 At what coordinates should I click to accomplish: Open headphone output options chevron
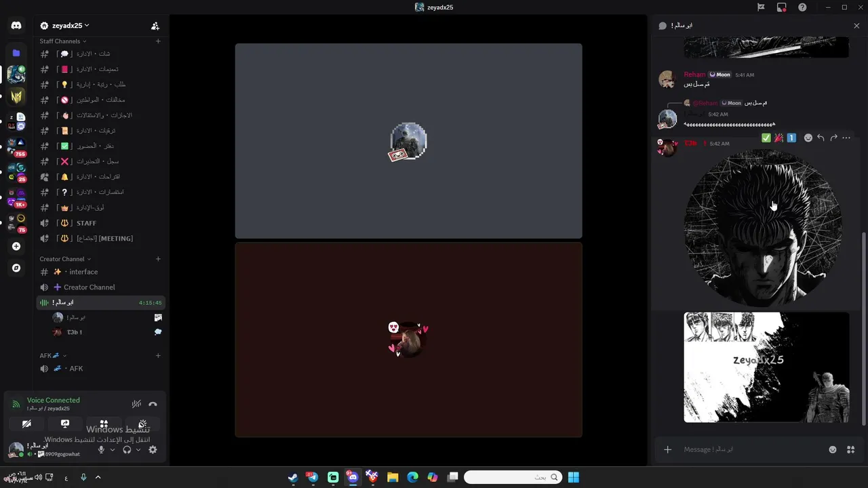(x=138, y=450)
